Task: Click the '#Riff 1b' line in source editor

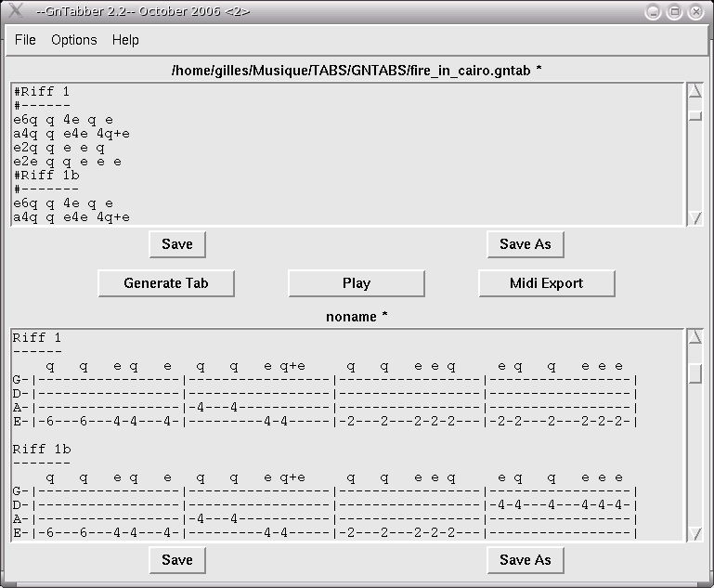Action: (46, 176)
